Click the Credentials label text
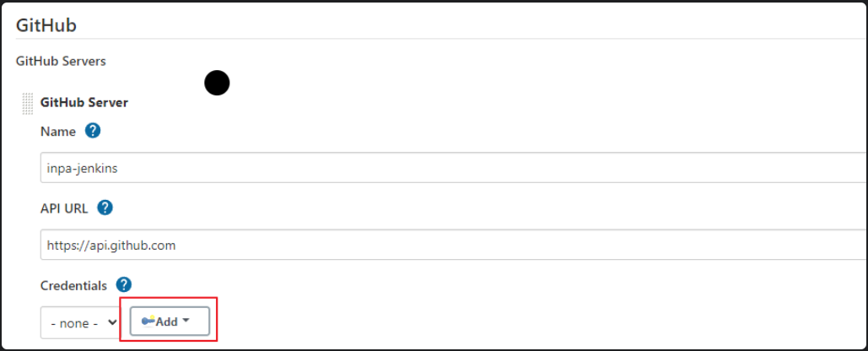The height and width of the screenshot is (351, 868). pyautogui.click(x=73, y=285)
